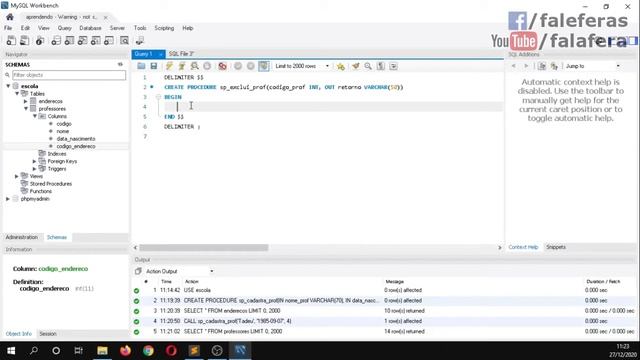Viewport: 640px width, 360px height.
Task: Save snippet with the star icon
Action: pos(340,66)
